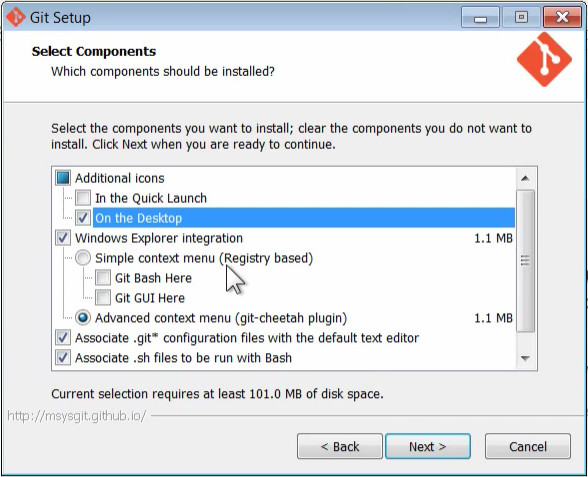This screenshot has width=588, height=477.
Task: Check the Git GUI Here option
Action: 103,298
